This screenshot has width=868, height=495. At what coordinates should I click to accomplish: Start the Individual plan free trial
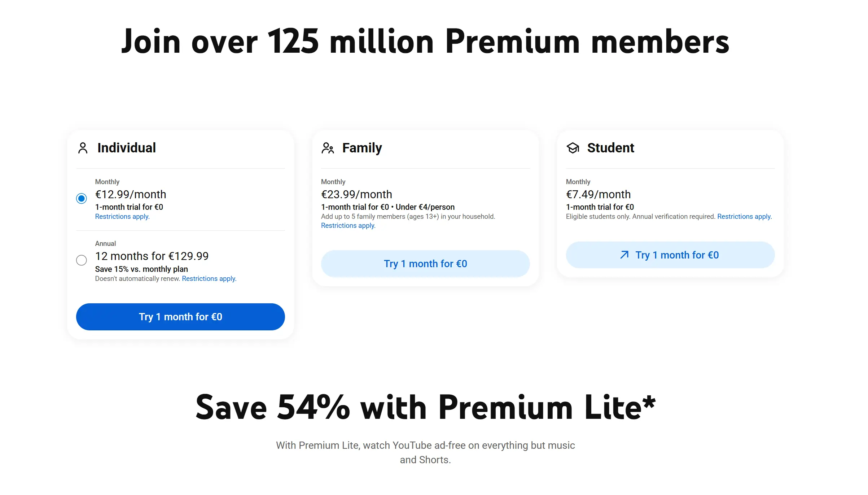pyautogui.click(x=180, y=317)
